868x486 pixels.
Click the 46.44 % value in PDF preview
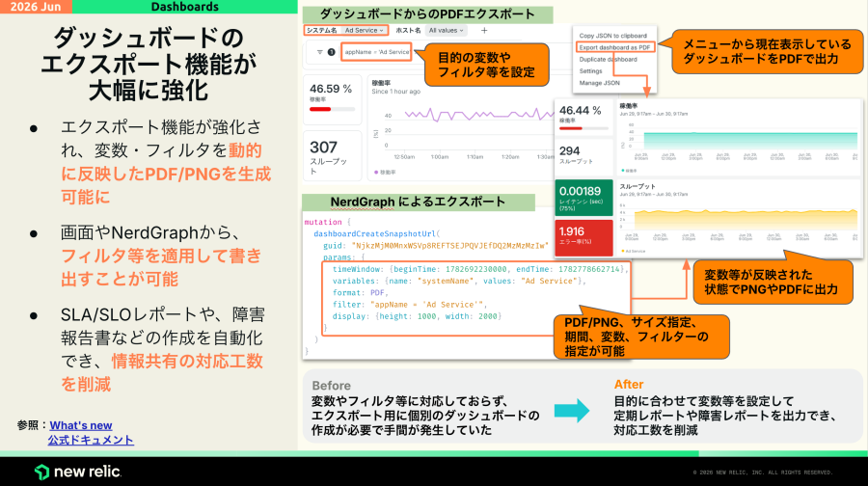(x=581, y=111)
